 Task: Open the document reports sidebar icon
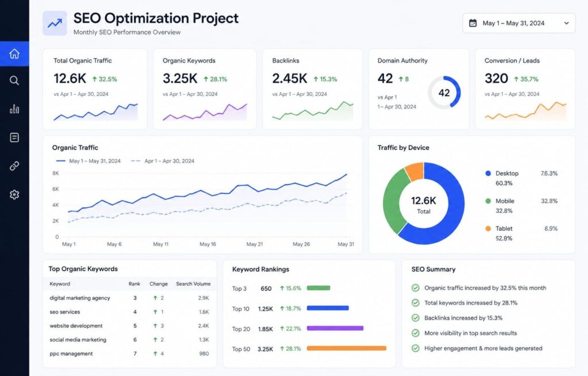[x=14, y=138]
